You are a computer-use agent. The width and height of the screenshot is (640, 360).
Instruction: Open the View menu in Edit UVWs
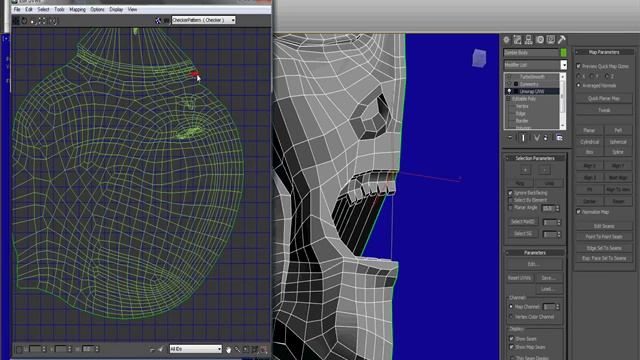pyautogui.click(x=133, y=9)
